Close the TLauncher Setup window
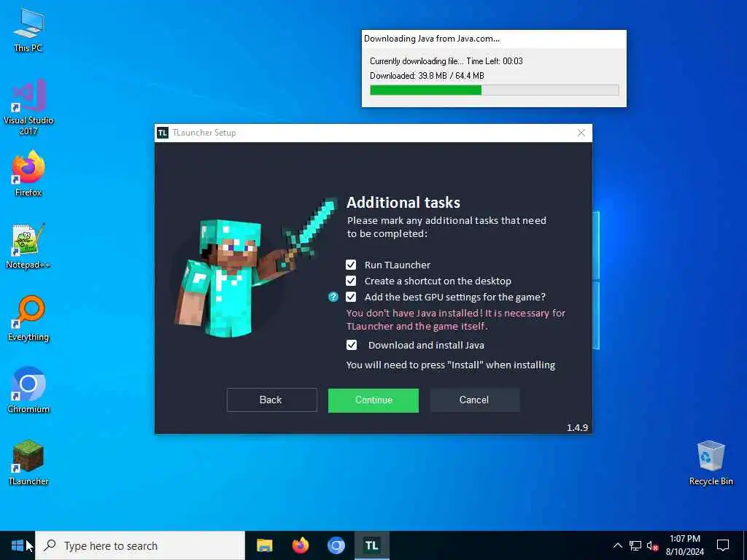 (x=581, y=133)
